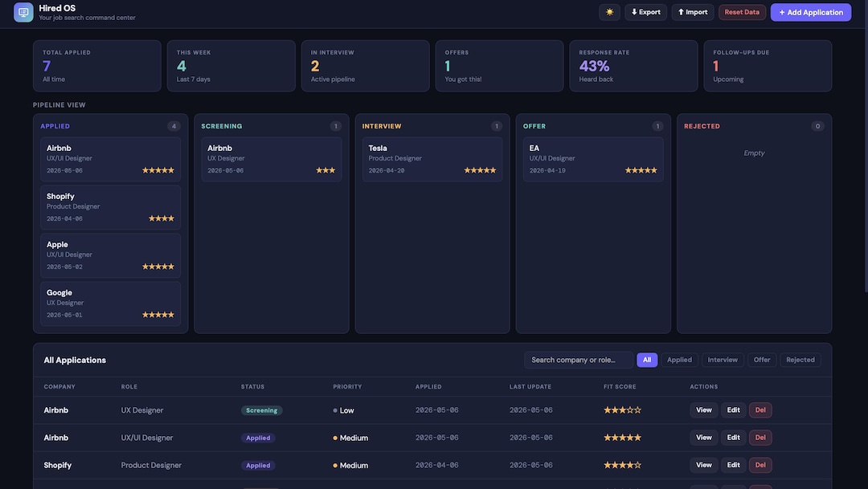Click the Last Update column header
Image resolution: width=868 pixels, height=489 pixels.
pos(530,387)
